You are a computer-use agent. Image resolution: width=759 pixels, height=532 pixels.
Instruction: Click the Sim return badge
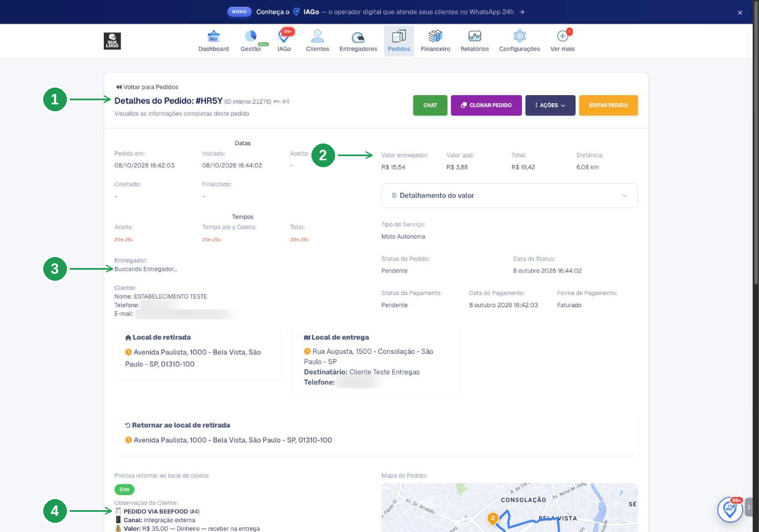coord(125,489)
